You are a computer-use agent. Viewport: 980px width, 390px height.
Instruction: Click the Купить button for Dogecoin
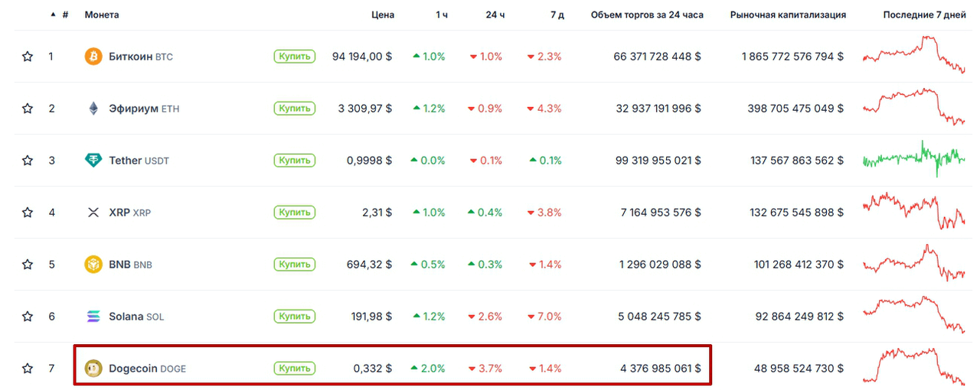[x=295, y=369]
